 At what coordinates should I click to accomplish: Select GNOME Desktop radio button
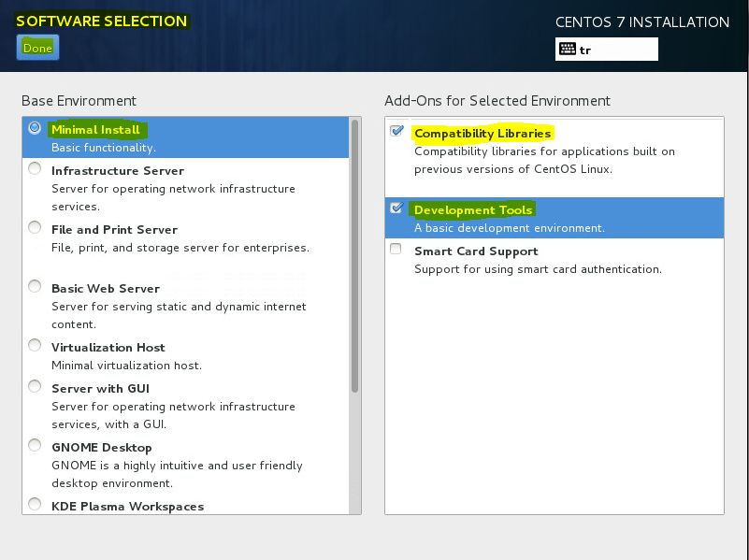pos(35,445)
